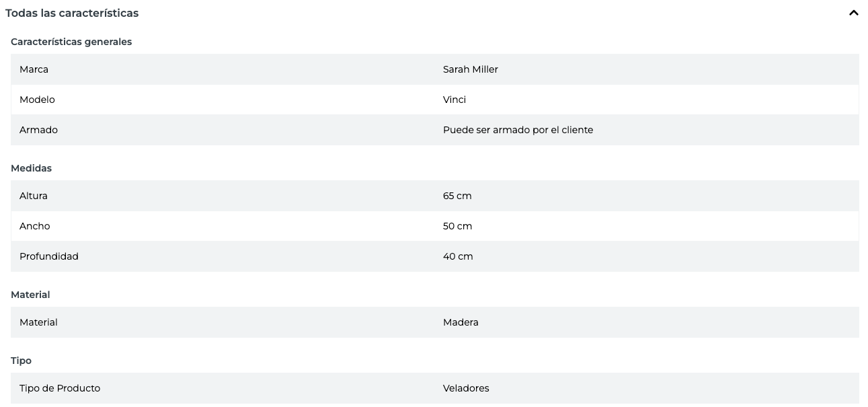Select the '50 cm' width value
Image resolution: width=868 pixels, height=407 pixels.
click(x=457, y=226)
